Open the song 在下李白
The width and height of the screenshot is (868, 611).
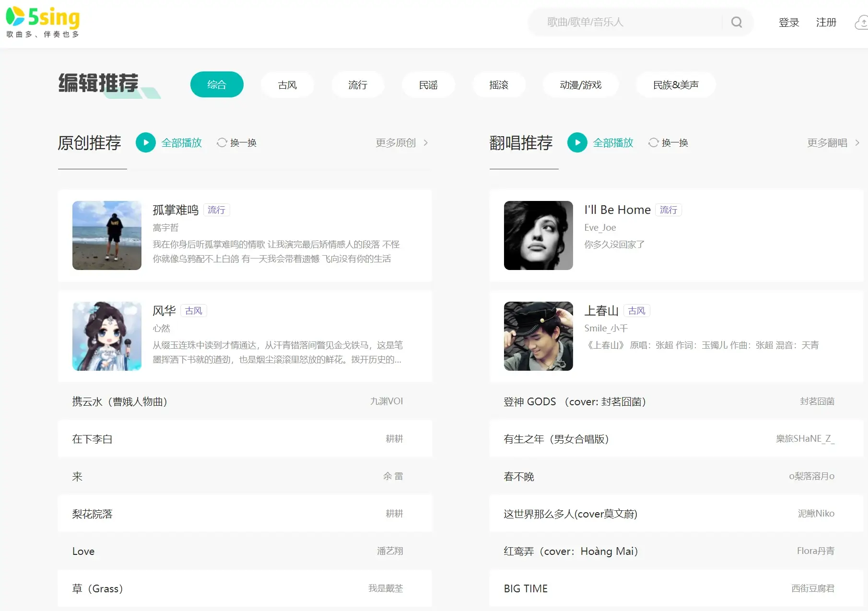92,439
